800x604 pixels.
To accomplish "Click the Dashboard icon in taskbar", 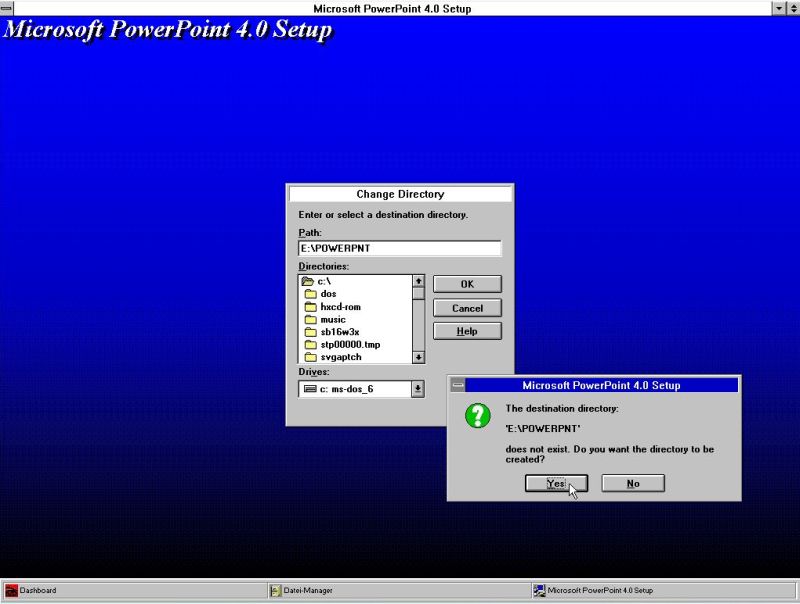I will tap(11, 591).
